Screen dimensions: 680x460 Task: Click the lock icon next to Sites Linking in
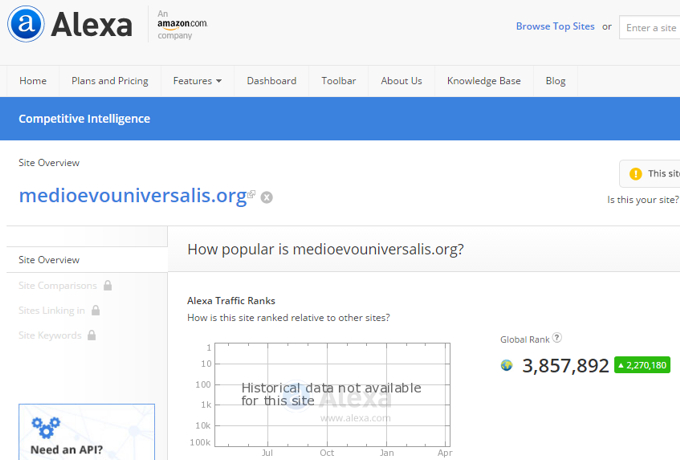[96, 310]
